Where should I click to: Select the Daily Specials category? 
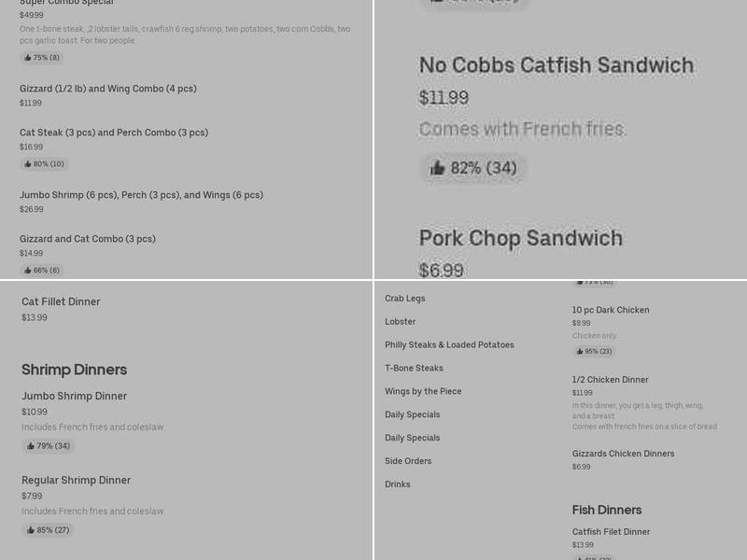[x=412, y=414]
